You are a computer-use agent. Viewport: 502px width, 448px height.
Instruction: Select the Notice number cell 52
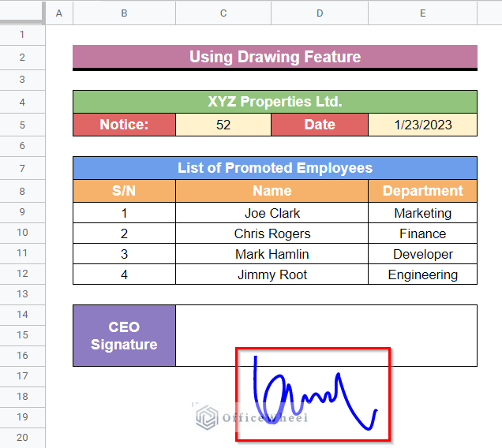coord(223,125)
